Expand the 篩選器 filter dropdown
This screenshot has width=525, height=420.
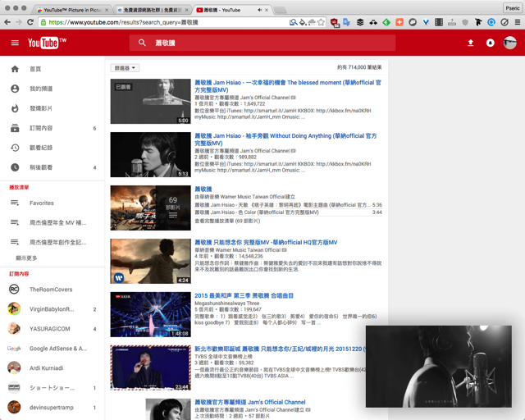(x=125, y=68)
